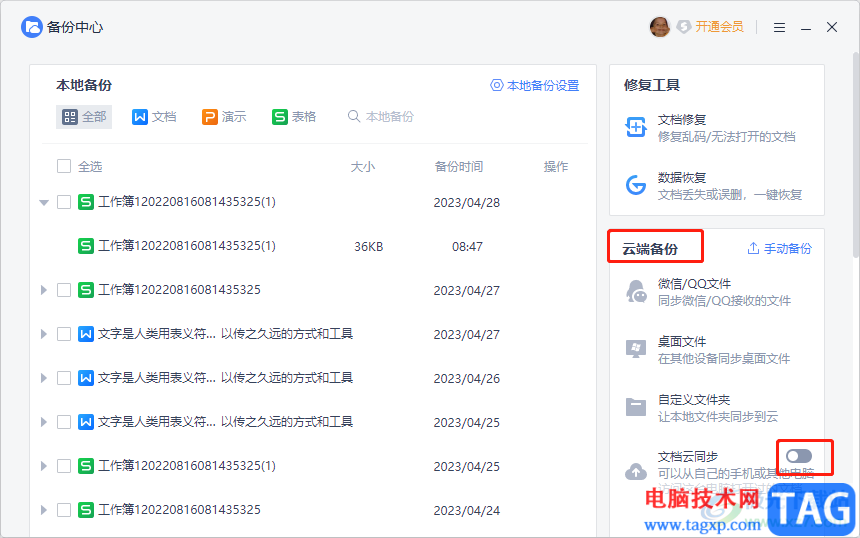The height and width of the screenshot is (538, 860).
Task: Click the 文档修复 repair icon
Action: tap(636, 127)
